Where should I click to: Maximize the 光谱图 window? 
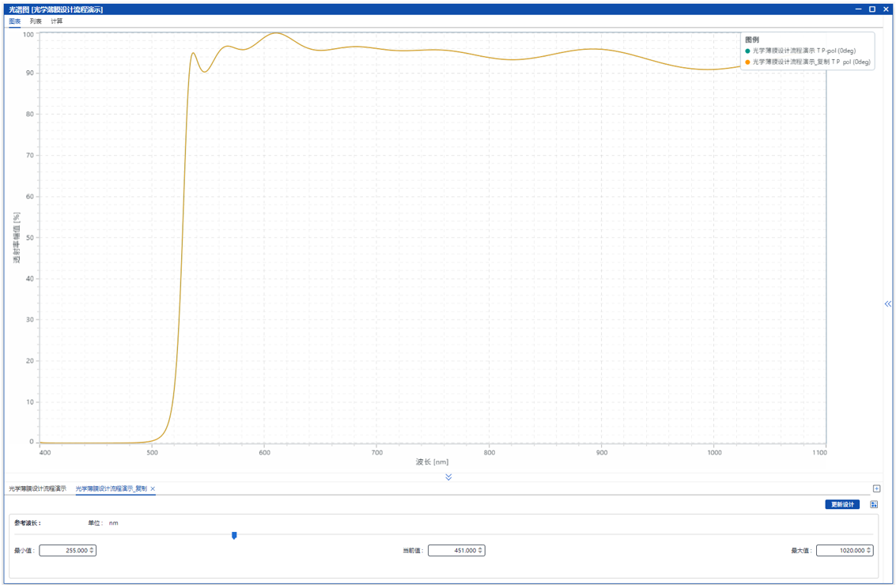[872, 9]
